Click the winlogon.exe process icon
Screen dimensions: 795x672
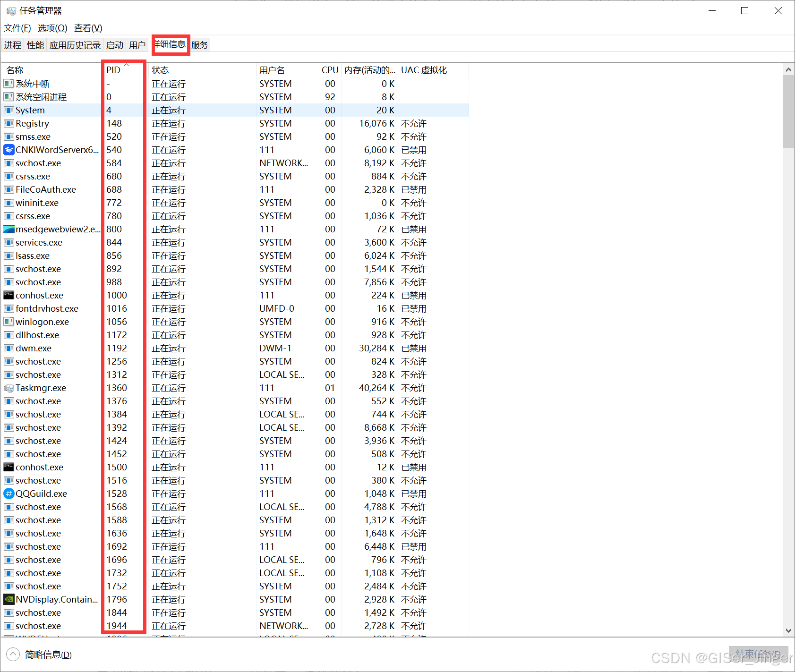click(x=9, y=322)
